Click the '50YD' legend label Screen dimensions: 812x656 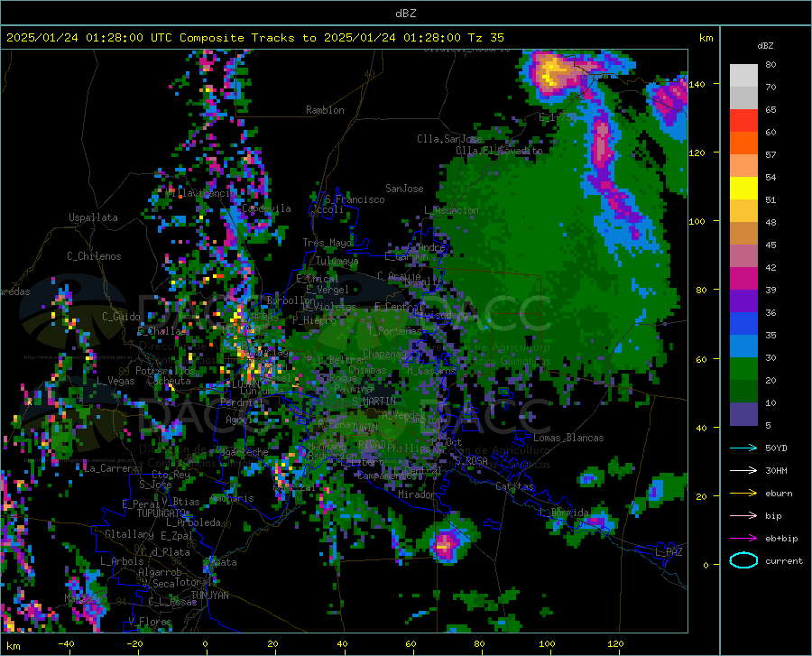tap(776, 448)
